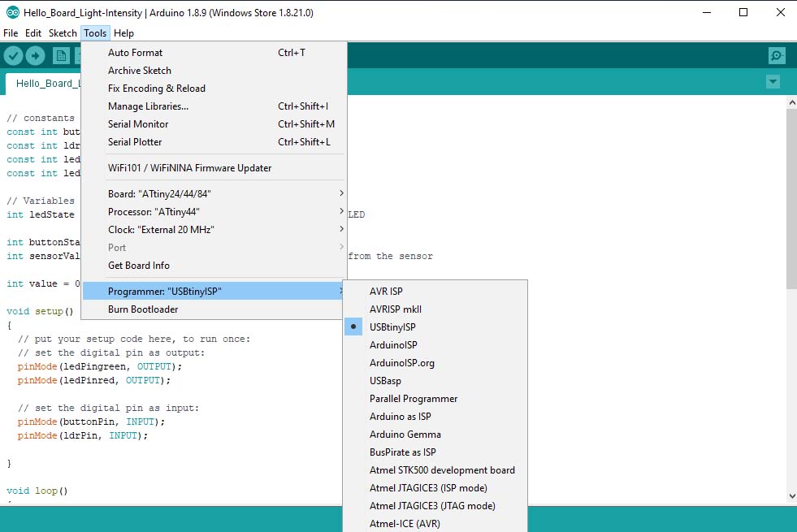Click 'pinMode(ldrPin, INPUT);' line
Viewport: 797px width, 532px height.
click(83, 435)
